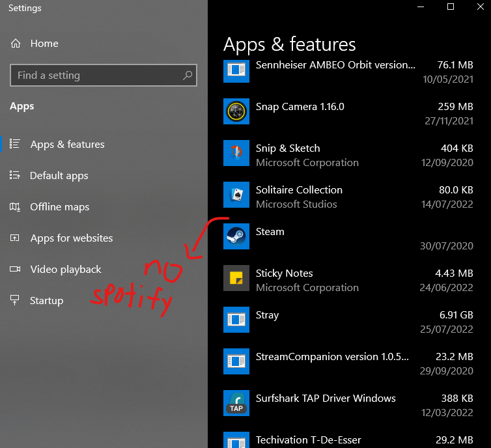Maximize the Settings window
This screenshot has width=491, height=448.
(x=450, y=7)
